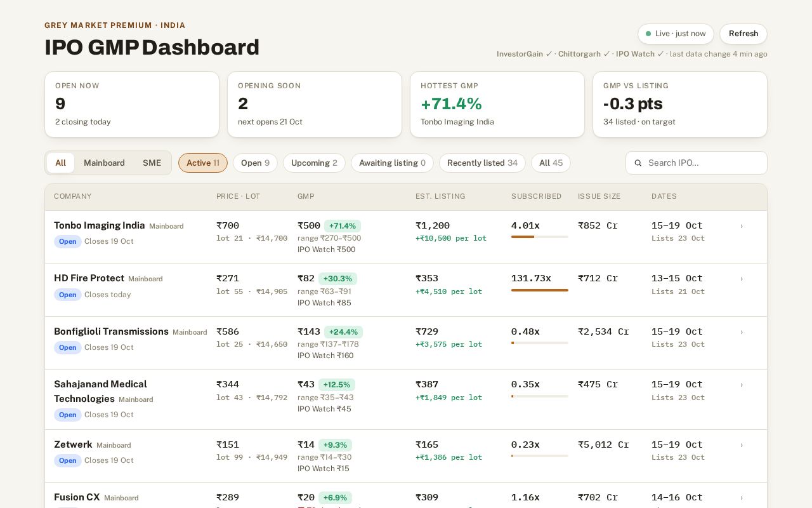Screen dimensions: 812x508
Task: Expand the Bonfiglioli Transmissions row chevron
Action: 742,332
